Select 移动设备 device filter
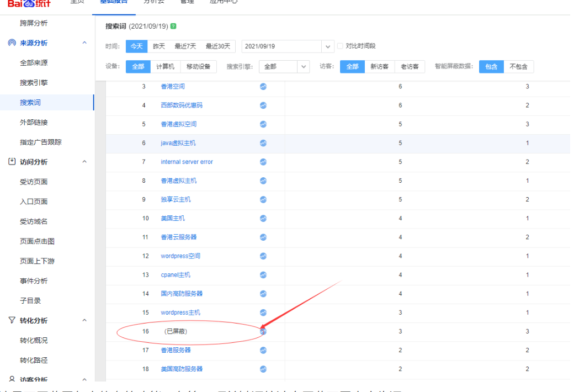The width and height of the screenshot is (579, 392). tap(198, 67)
